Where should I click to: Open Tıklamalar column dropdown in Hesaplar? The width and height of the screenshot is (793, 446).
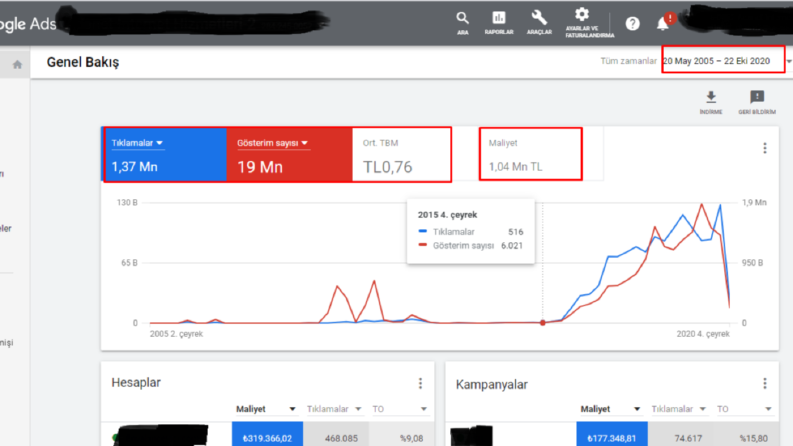[x=358, y=409]
